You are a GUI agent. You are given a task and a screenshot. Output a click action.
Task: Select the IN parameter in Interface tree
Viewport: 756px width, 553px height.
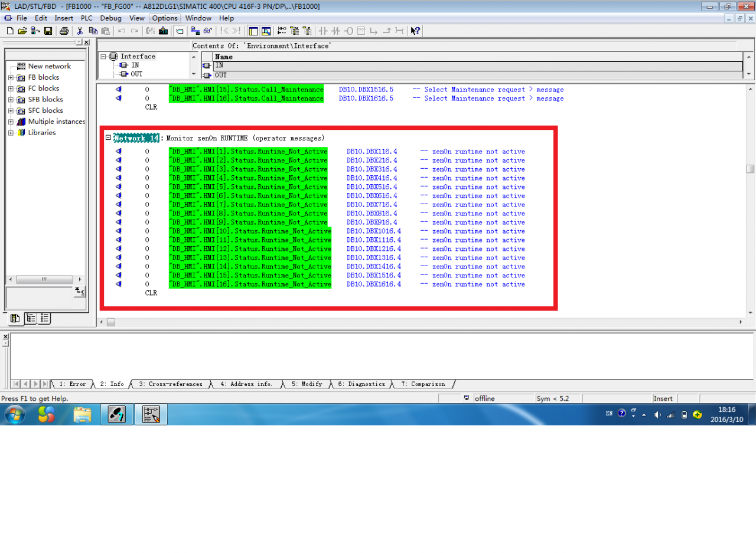tap(135, 65)
